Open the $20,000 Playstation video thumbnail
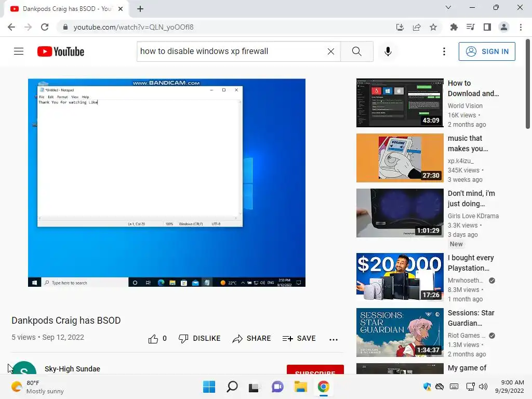The image size is (532, 399). point(400,277)
